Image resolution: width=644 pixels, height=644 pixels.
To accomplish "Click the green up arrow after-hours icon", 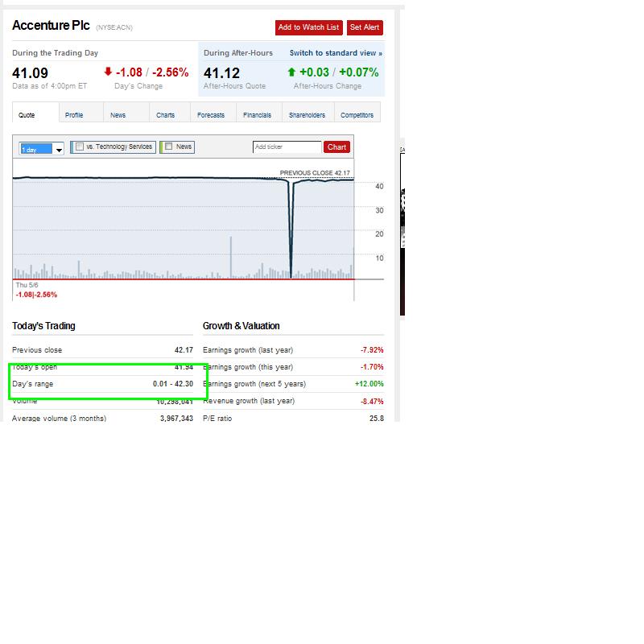I will point(291,72).
